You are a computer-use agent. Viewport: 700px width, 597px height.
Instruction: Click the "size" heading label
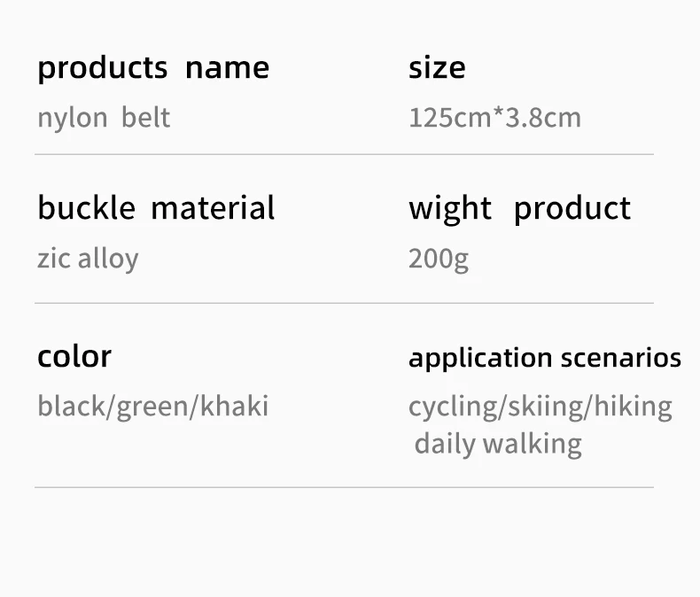(x=437, y=68)
